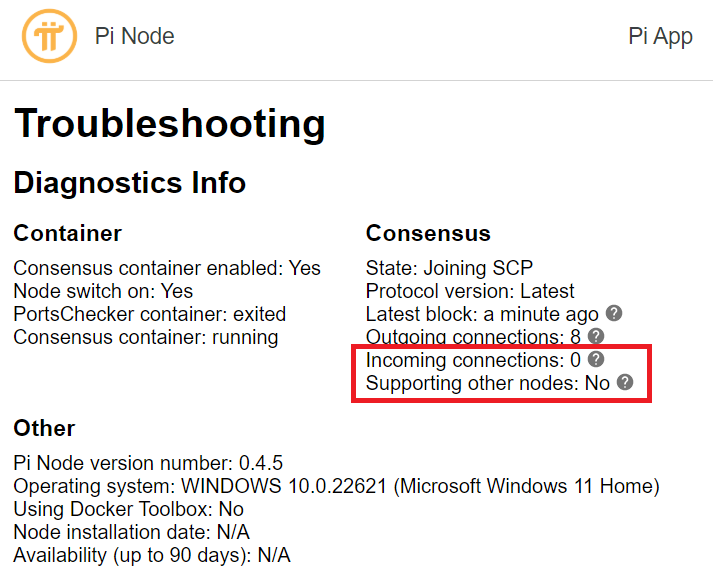
Task: Select the Diagnostics Info heading
Action: (130, 183)
